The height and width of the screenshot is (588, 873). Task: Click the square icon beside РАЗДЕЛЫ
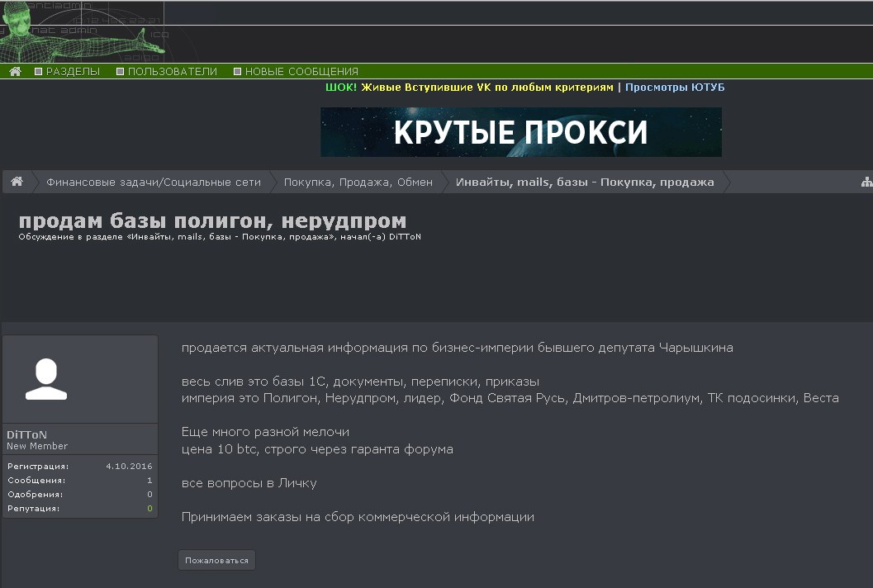(x=39, y=72)
